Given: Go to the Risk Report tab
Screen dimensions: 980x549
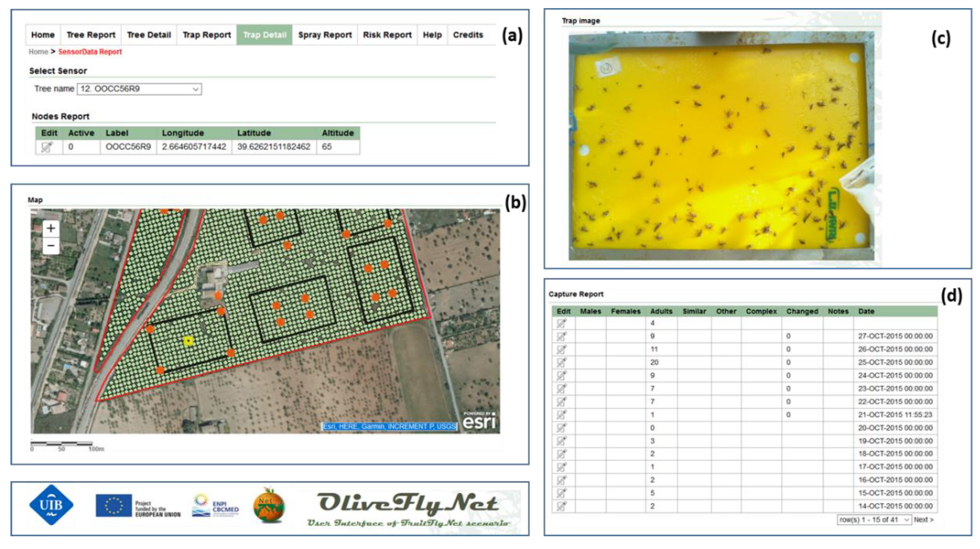Looking at the screenshot, I should pos(387,35).
